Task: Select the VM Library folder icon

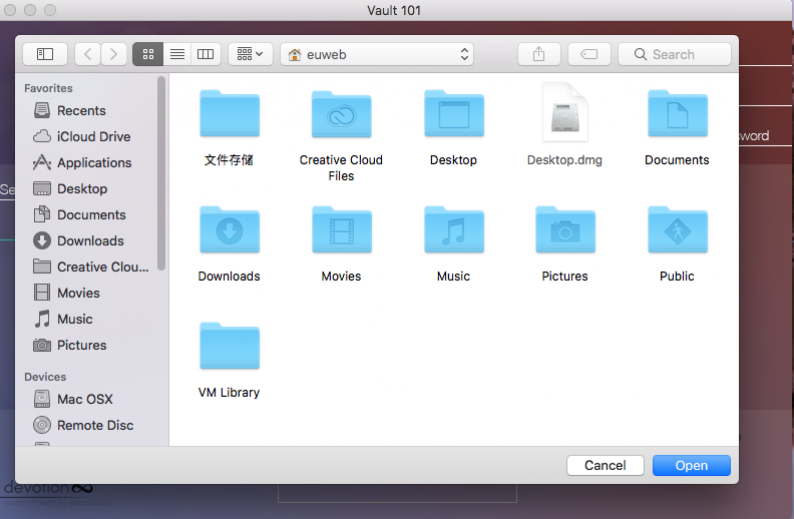Action: 229,346
